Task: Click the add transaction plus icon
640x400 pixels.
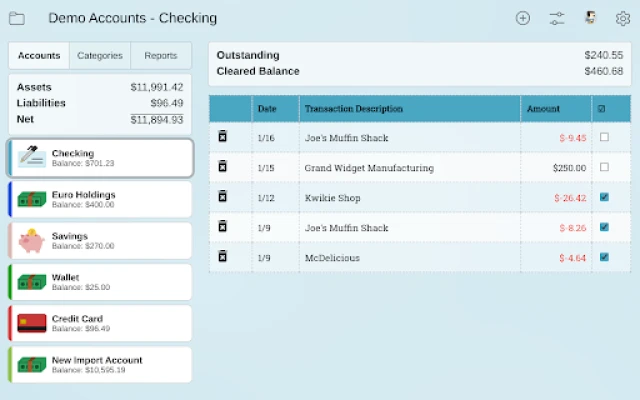Action: coord(522,18)
